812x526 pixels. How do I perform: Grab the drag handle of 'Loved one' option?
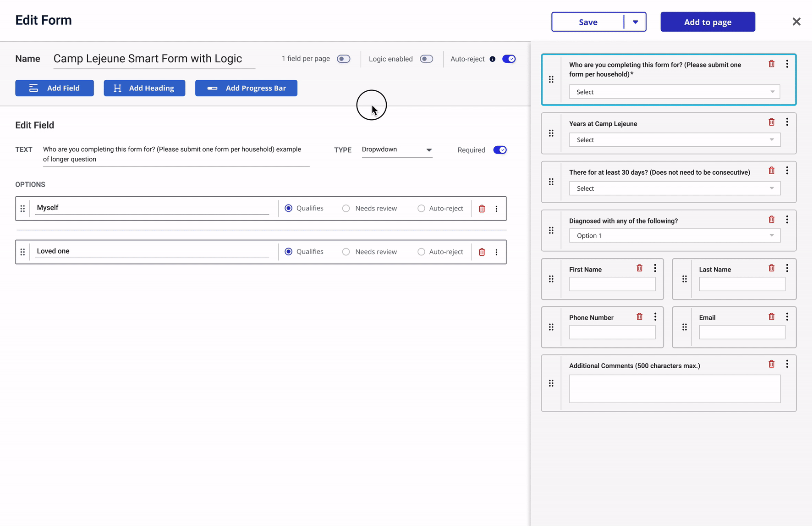tap(22, 252)
